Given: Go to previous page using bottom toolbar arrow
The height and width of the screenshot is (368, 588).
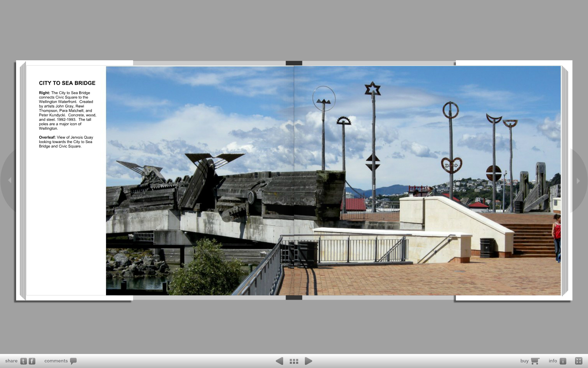Looking at the screenshot, I should pos(279,361).
